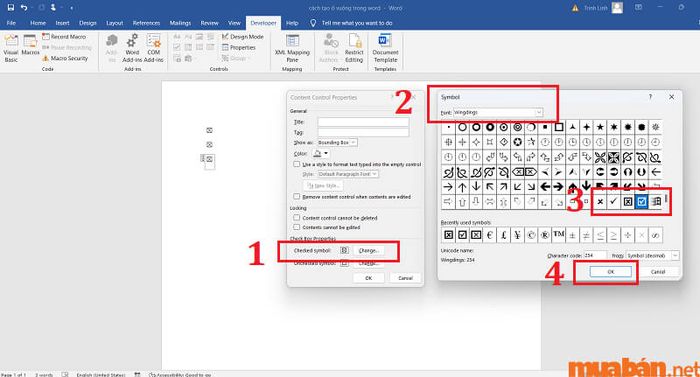Screen dimensions: 700x377
Task: Switch to the Home tab
Action: point(38,23)
